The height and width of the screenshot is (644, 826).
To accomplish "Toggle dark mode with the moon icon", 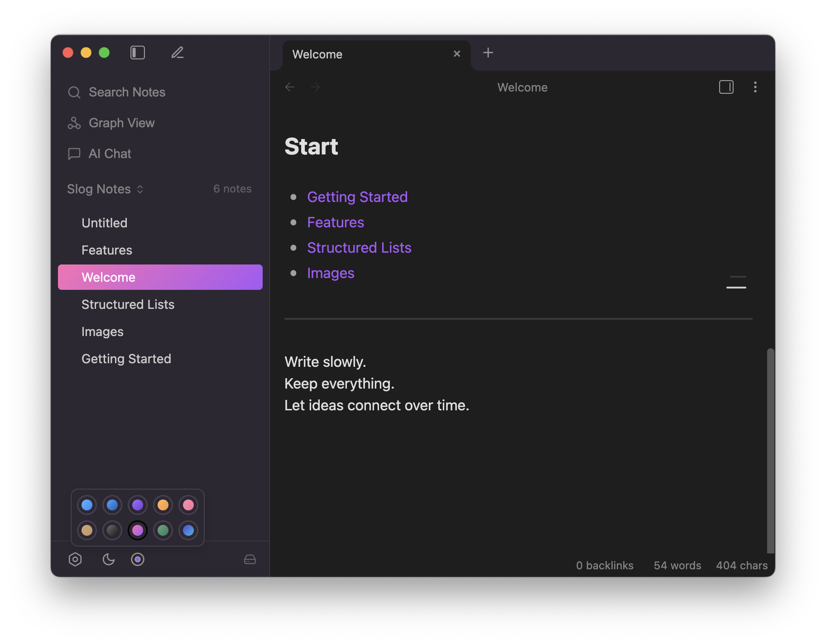I will click(108, 559).
